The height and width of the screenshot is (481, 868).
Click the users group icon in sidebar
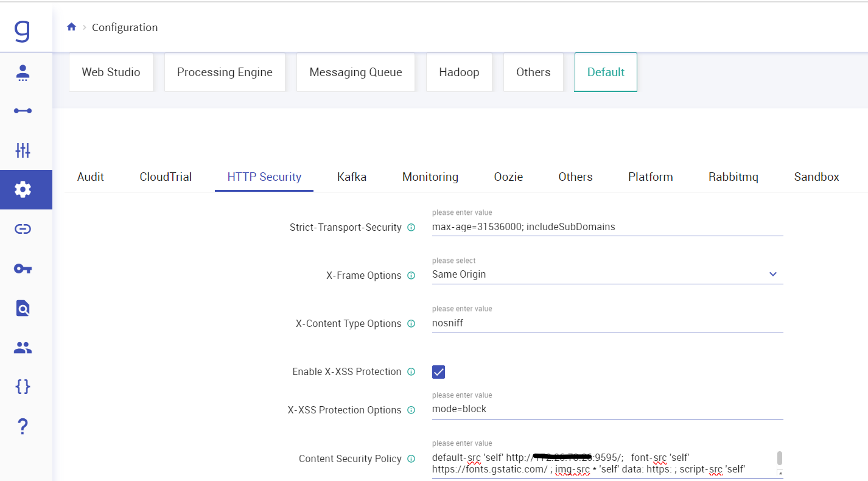pyautogui.click(x=23, y=348)
